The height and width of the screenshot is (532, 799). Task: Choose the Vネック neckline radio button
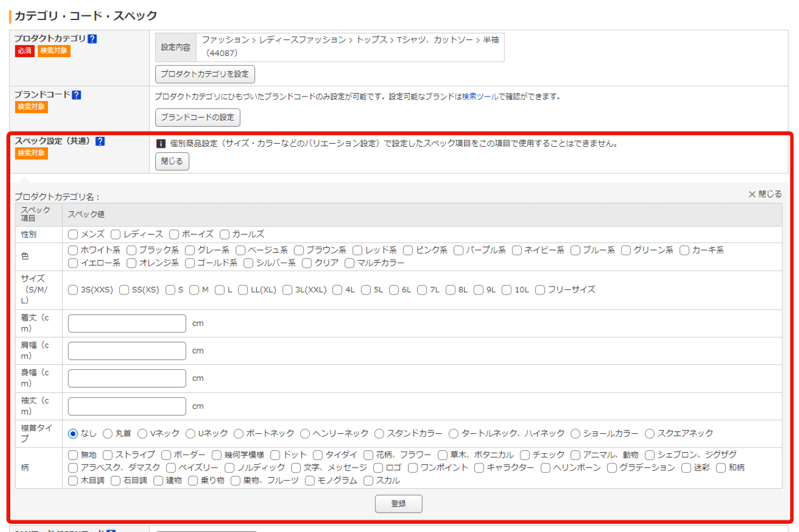143,434
